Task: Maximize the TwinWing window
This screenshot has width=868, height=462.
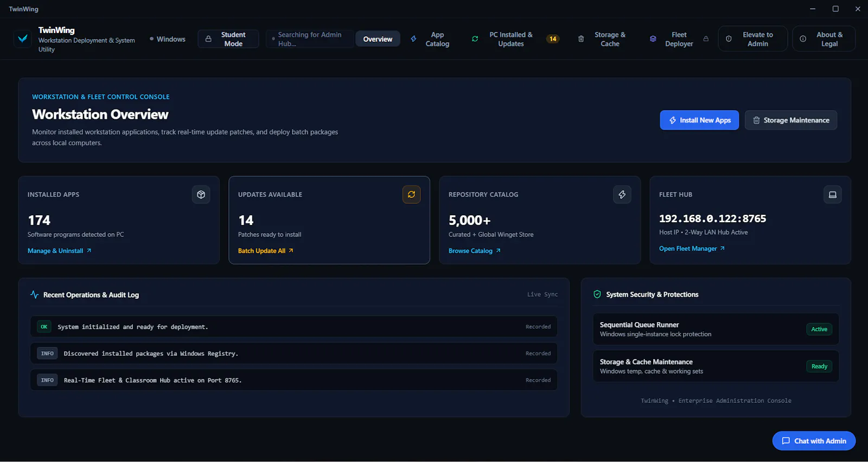Action: pyautogui.click(x=835, y=9)
